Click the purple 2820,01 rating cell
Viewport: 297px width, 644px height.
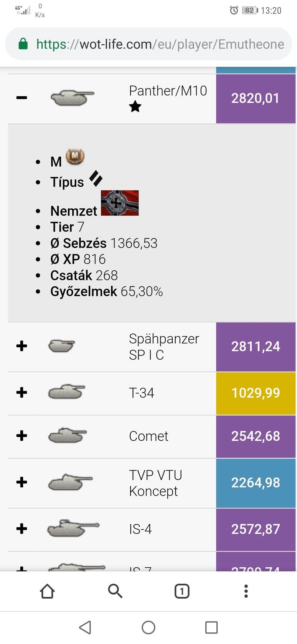tap(256, 99)
